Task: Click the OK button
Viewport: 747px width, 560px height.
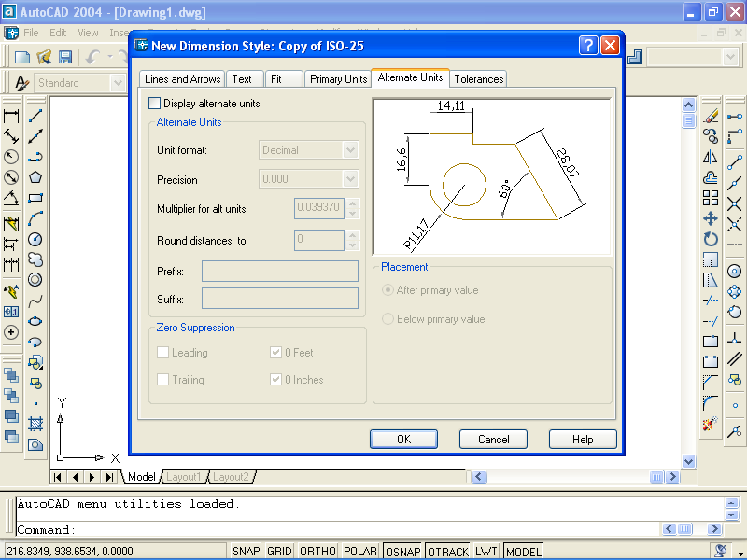Action: click(x=403, y=439)
